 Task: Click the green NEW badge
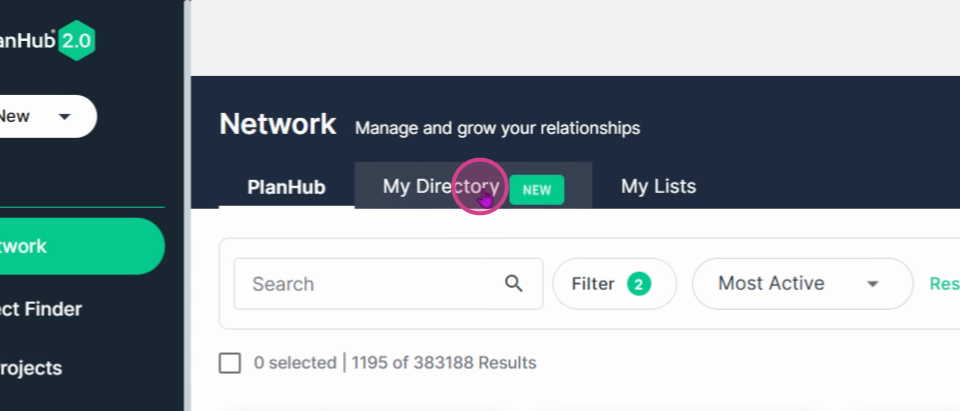coord(536,190)
